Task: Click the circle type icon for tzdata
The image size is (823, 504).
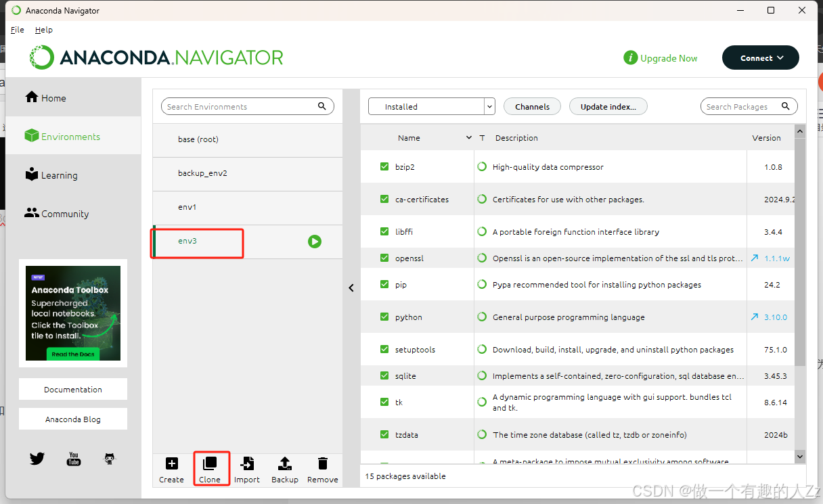Action: click(x=482, y=434)
